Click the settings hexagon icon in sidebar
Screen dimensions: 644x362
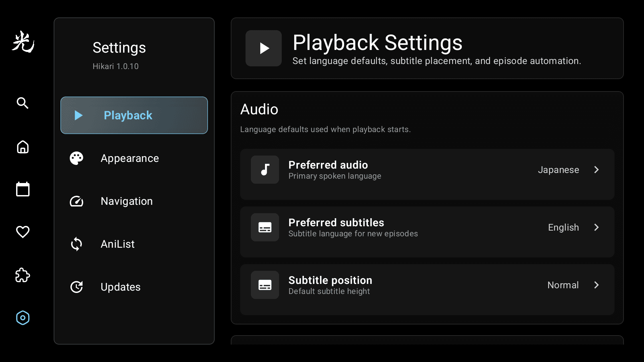click(x=22, y=318)
